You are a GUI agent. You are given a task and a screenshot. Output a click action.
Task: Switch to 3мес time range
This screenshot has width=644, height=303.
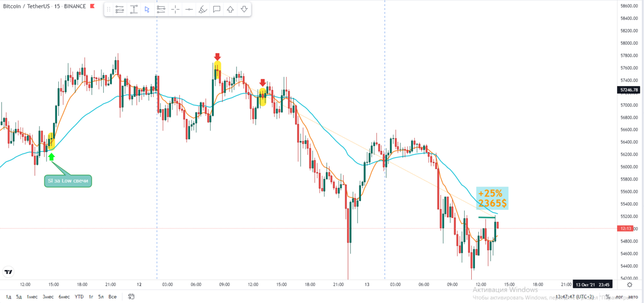[x=48, y=296]
